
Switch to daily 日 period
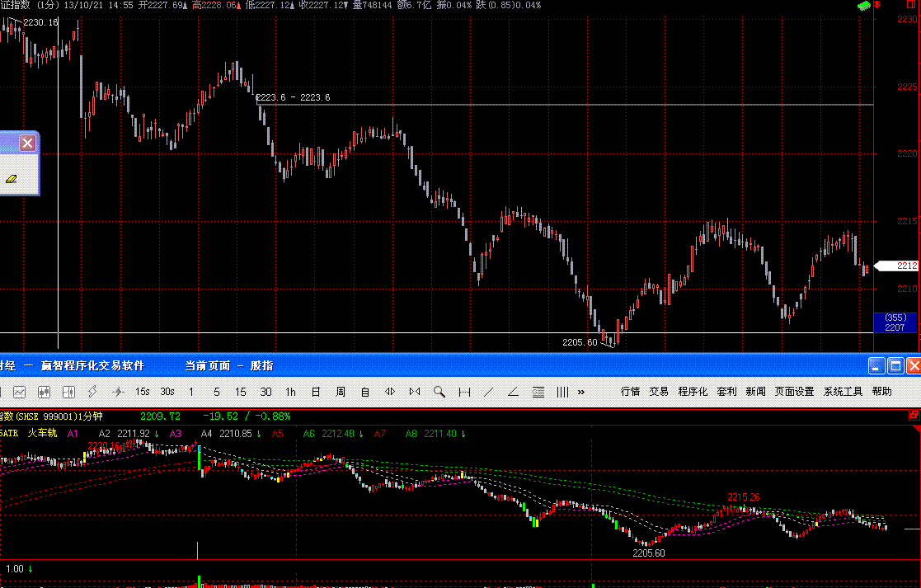pyautogui.click(x=316, y=392)
